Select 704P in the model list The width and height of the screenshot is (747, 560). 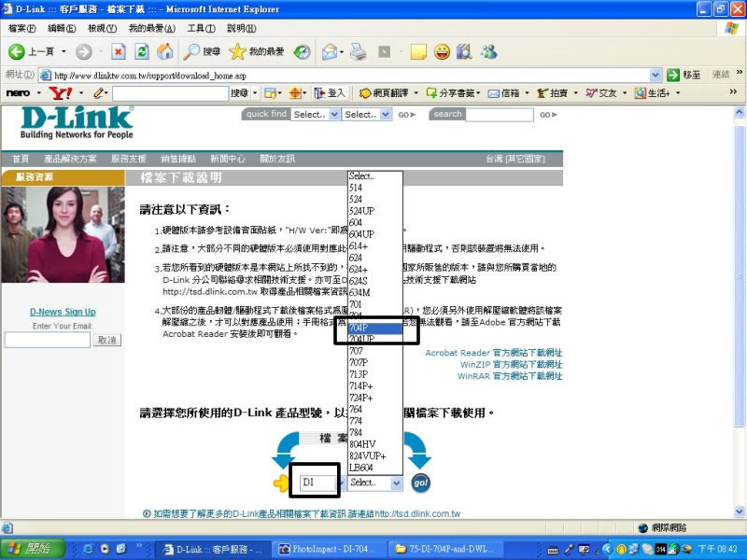375,328
